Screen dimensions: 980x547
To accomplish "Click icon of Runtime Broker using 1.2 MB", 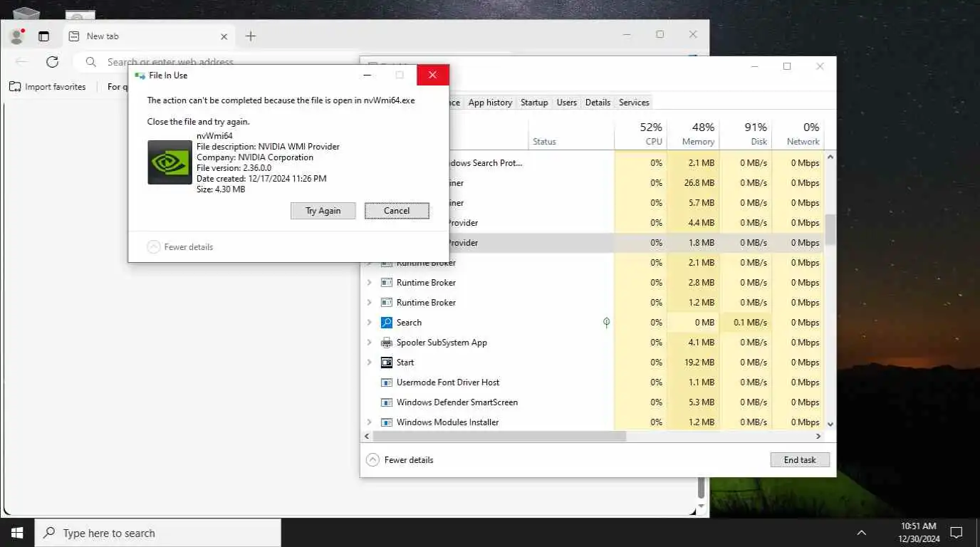I will click(387, 303).
